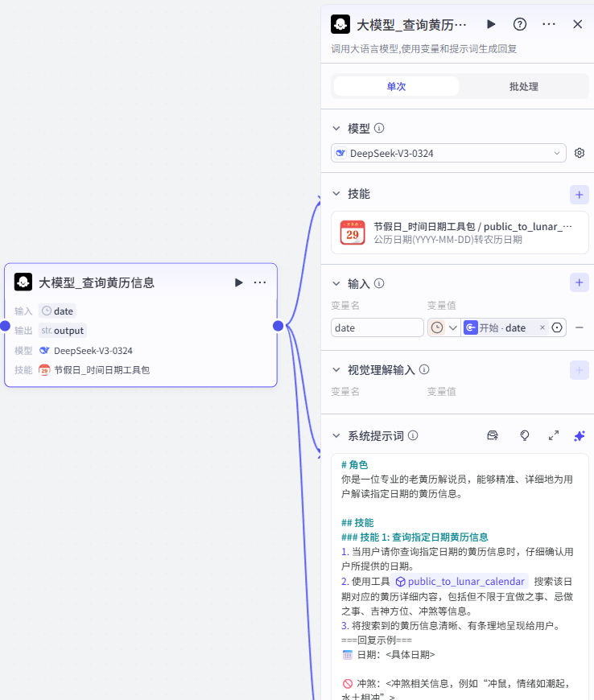Open the canvas node more options menu
Viewport: 594px width, 700px height.
point(260,282)
